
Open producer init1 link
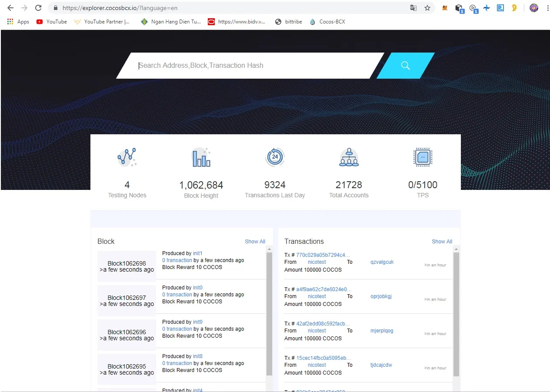(x=198, y=253)
